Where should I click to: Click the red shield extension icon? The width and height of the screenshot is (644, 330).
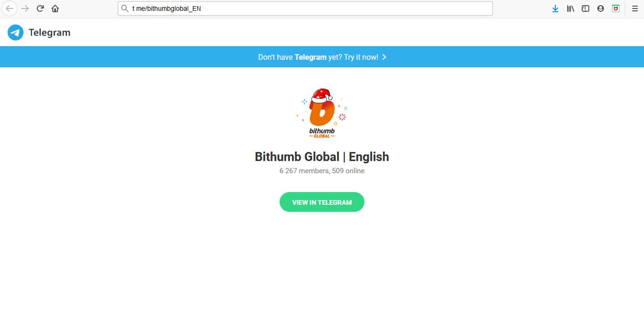[x=616, y=8]
